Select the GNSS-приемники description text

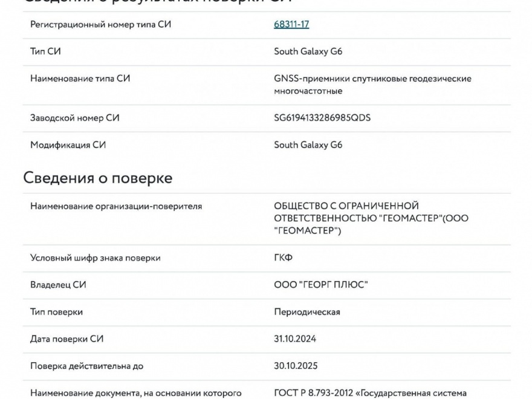(372, 85)
